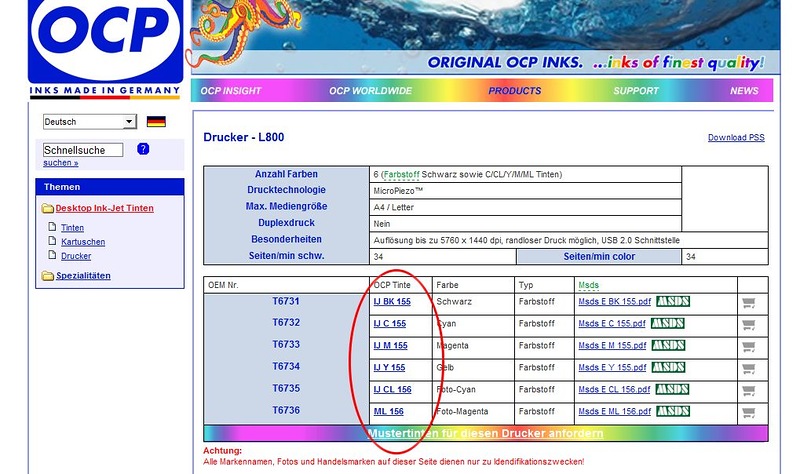Open the Kartuschen link in Themen
800x474 pixels.
[83, 242]
